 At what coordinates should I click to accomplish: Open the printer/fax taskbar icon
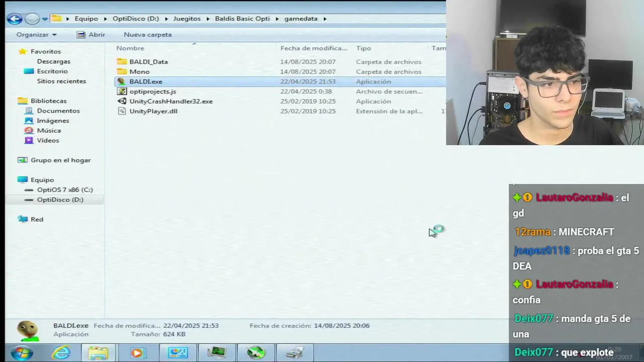click(294, 353)
